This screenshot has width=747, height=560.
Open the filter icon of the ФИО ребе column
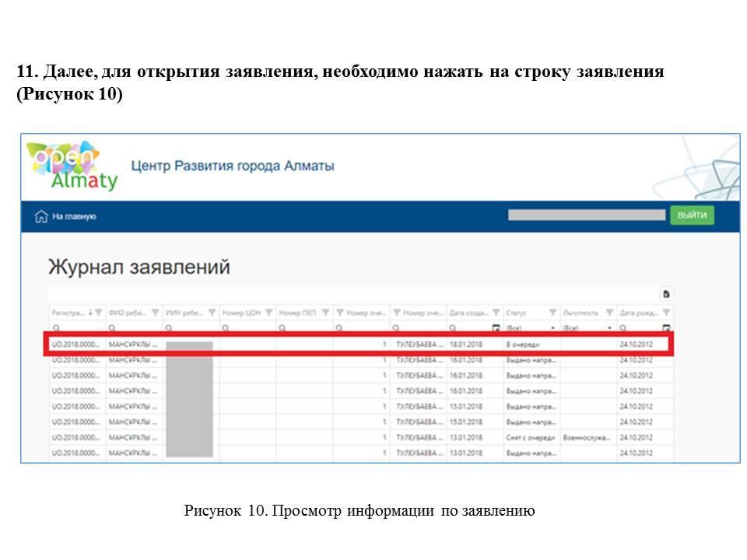pos(155,313)
